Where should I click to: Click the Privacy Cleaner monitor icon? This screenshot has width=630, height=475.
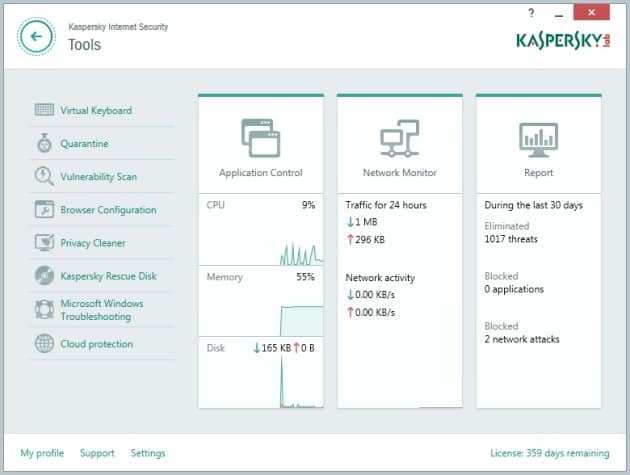click(x=44, y=242)
